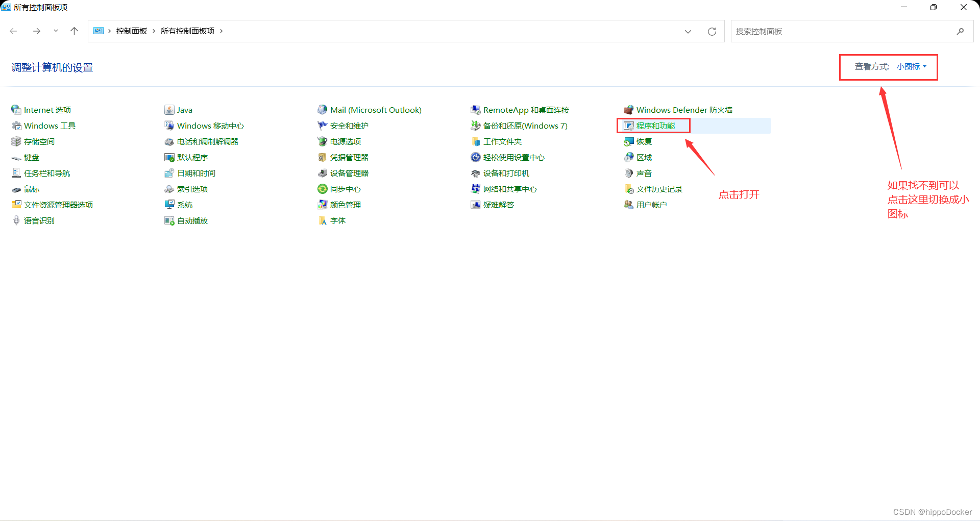Click the 鼠标 mouse icon
This screenshot has height=521, width=980.
[x=16, y=189]
